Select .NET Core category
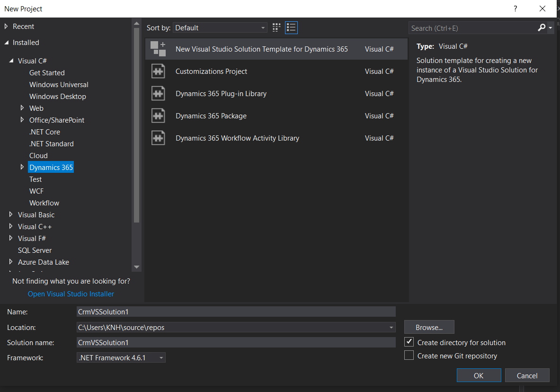The image size is (560, 392). click(x=44, y=132)
